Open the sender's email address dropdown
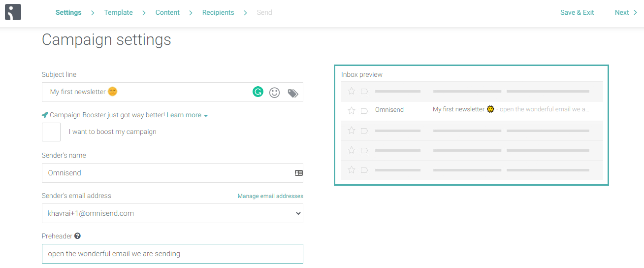Image resolution: width=644 pixels, height=268 pixels. (x=172, y=213)
